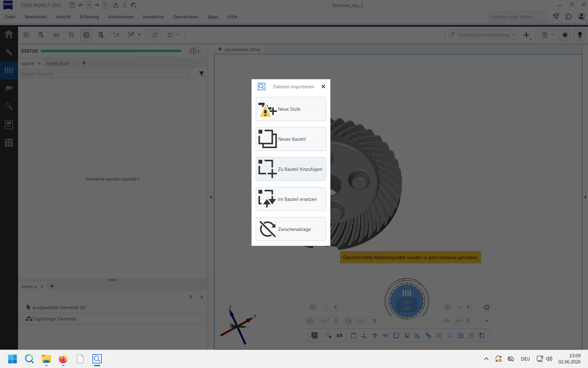Open the Hilfe menu
The image size is (588, 368).
(232, 17)
